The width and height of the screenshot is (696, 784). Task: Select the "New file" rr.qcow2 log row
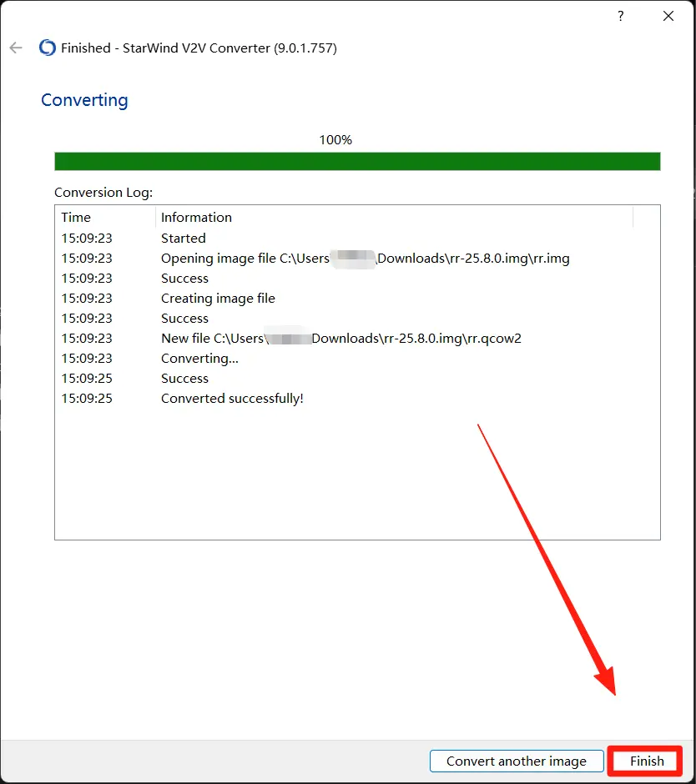point(340,339)
